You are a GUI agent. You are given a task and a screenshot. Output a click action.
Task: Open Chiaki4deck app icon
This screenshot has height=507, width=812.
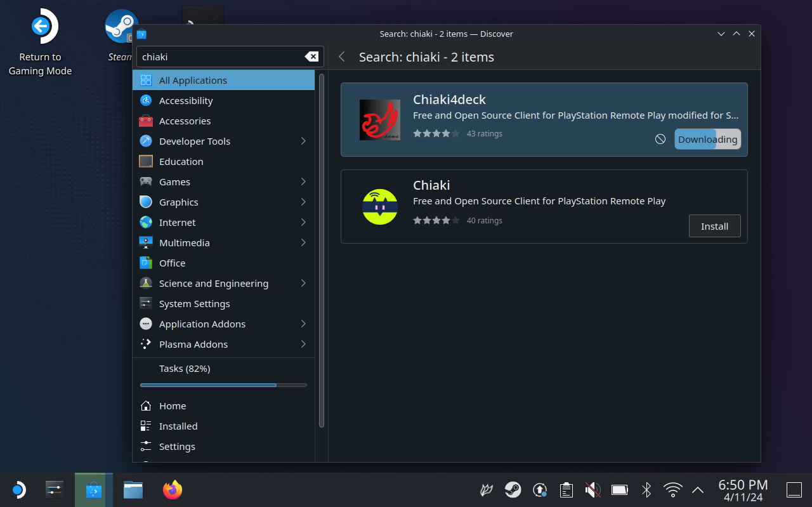380,120
